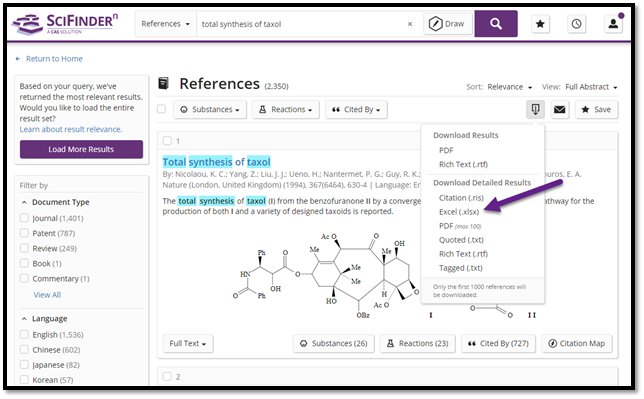Open the Full Text dropdown
The width and height of the screenshot is (644, 399).
click(x=188, y=344)
